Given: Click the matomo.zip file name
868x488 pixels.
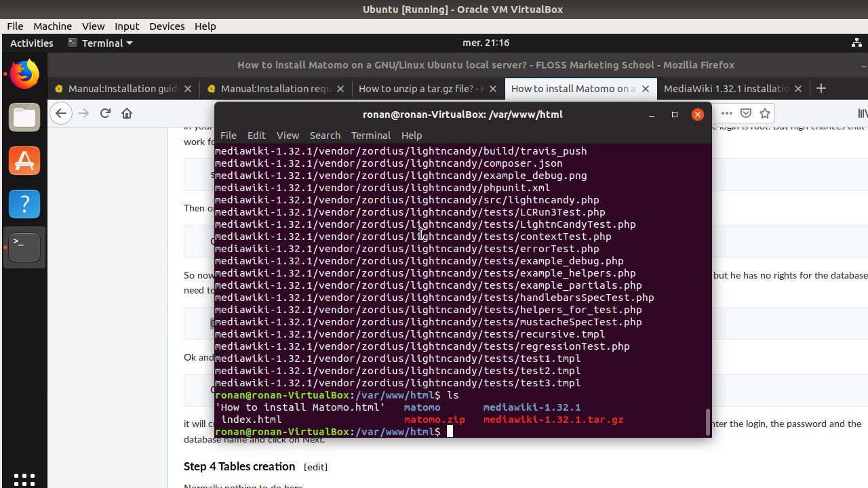Looking at the screenshot, I should pyautogui.click(x=434, y=420).
